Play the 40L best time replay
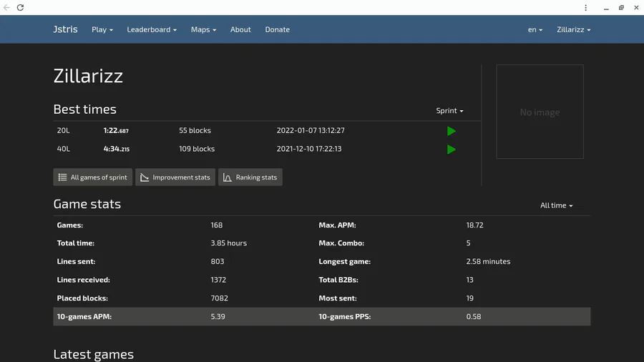The image size is (644, 362). [x=451, y=150]
